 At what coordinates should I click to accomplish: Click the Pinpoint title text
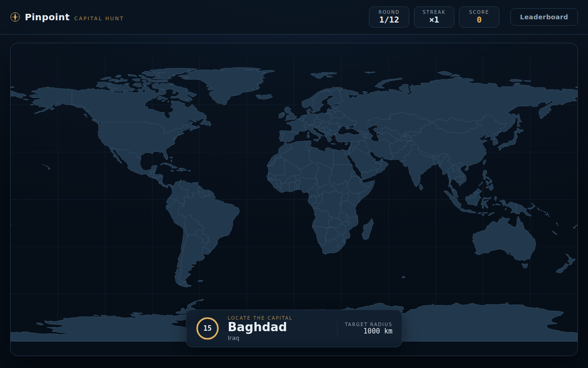coord(47,17)
